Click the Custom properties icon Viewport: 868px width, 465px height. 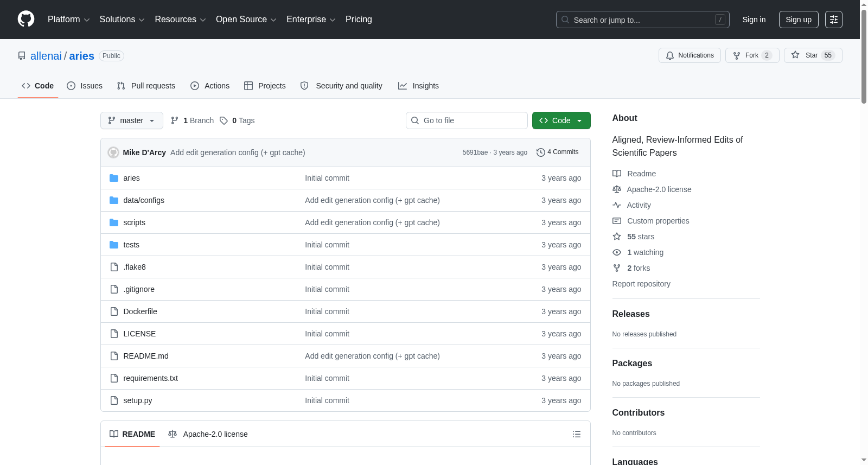point(617,221)
